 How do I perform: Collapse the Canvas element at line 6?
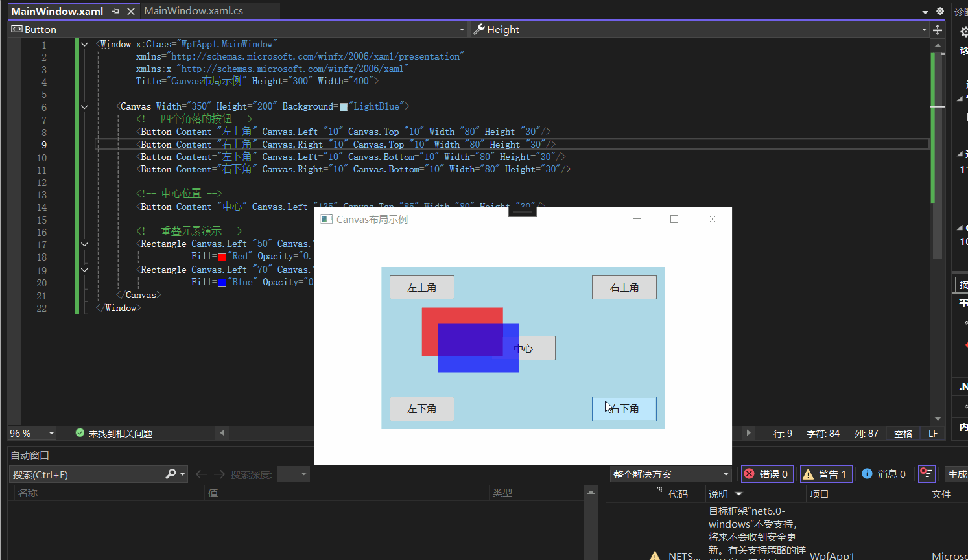[84, 106]
